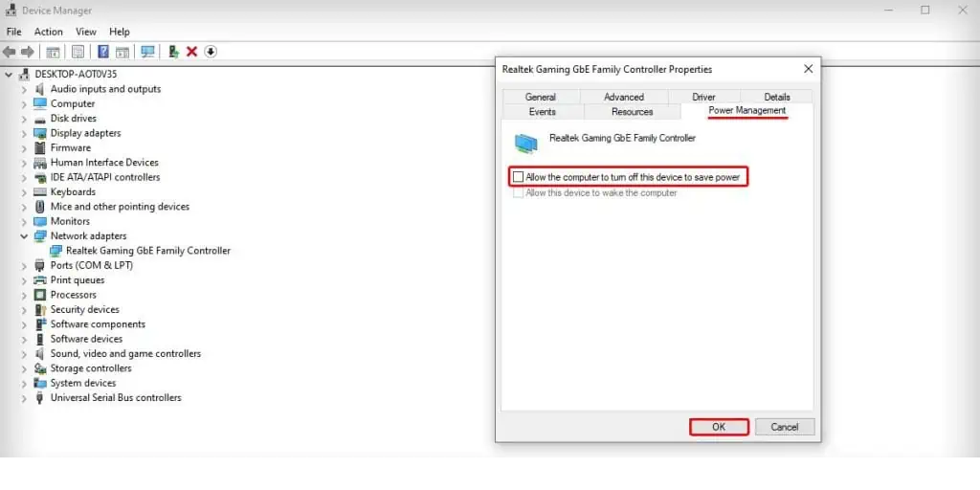
Task: Expand the Universal Serial Bus controllers node
Action: tap(25, 398)
